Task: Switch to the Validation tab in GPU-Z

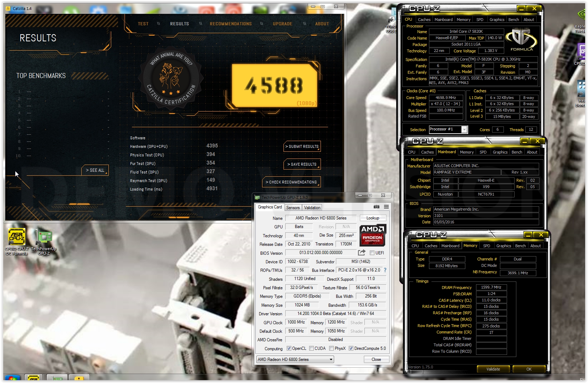Action: [x=312, y=208]
